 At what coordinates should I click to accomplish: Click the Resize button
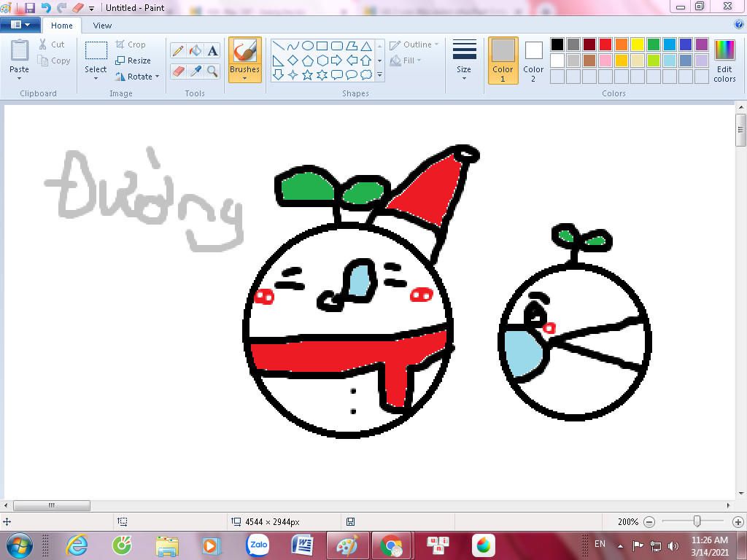[x=133, y=61]
